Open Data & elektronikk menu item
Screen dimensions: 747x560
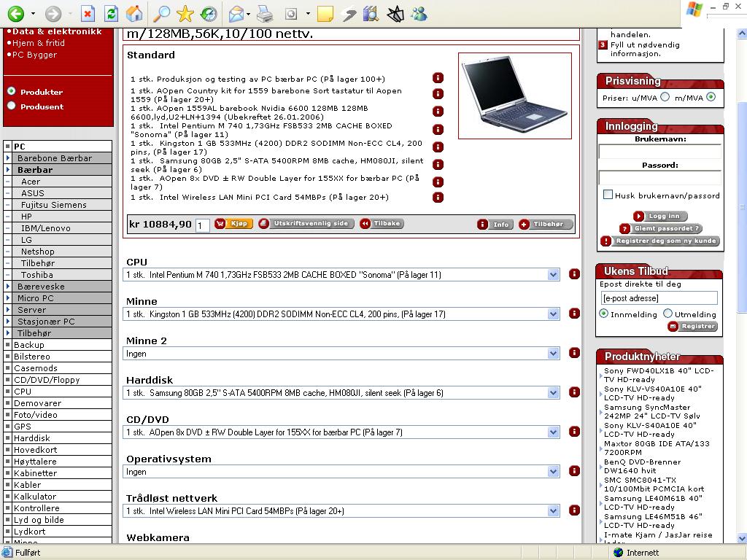[57, 31]
